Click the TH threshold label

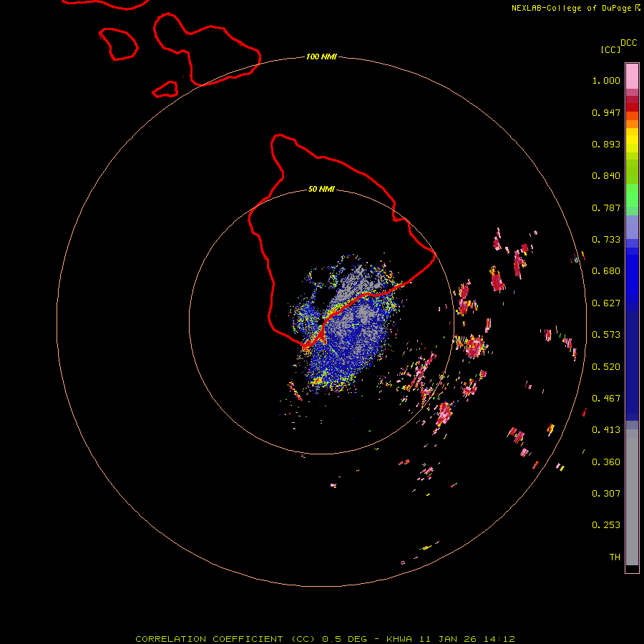[615, 557]
